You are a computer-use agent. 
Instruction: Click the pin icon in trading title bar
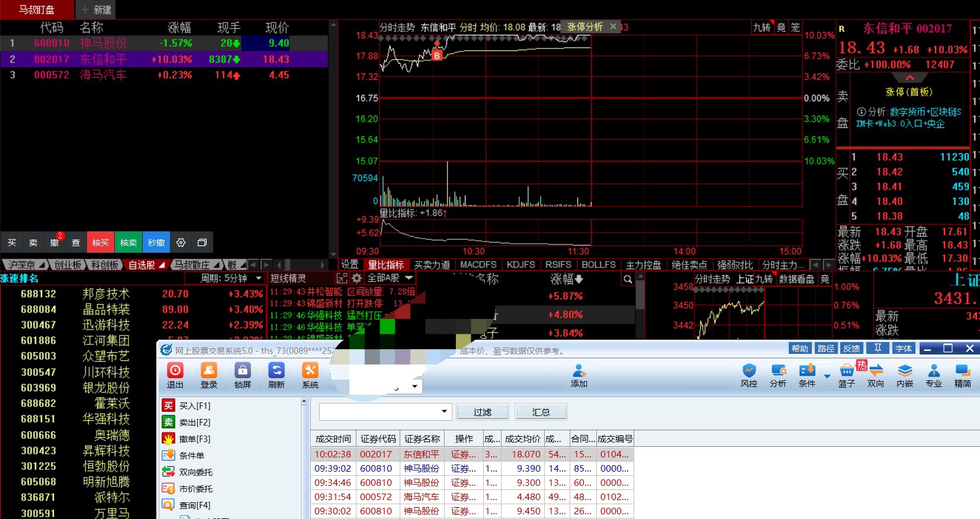[878, 348]
